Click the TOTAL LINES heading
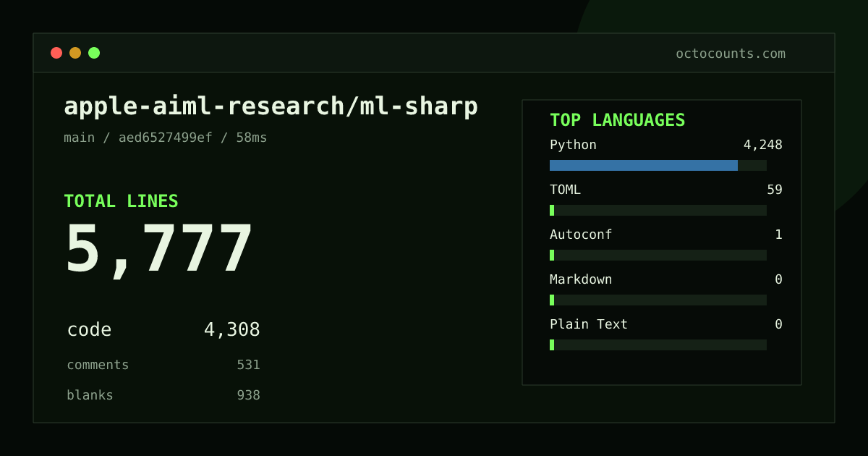Image resolution: width=868 pixels, height=456 pixels. point(121,201)
